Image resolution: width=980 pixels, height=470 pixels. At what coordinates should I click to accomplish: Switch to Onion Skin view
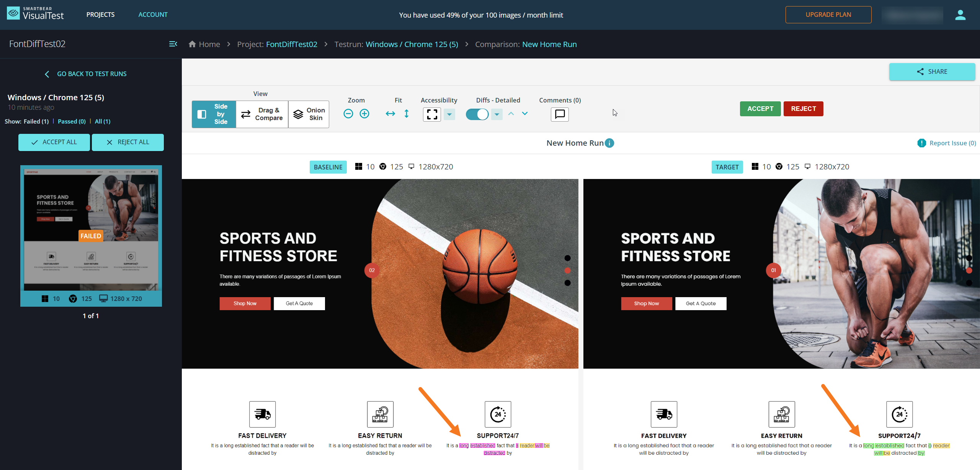[309, 114]
